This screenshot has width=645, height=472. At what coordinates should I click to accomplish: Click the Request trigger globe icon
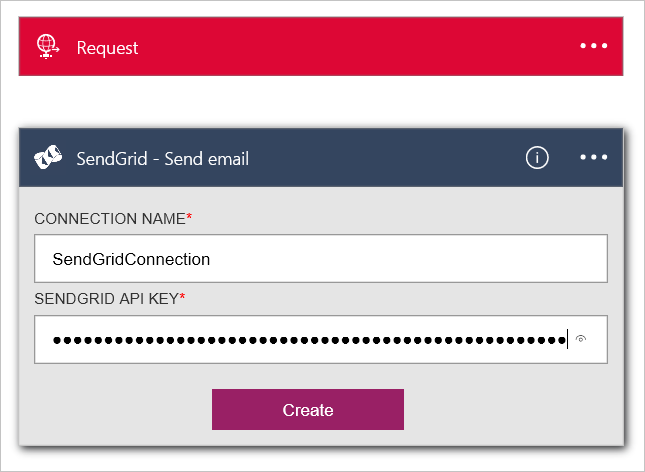[x=48, y=46]
